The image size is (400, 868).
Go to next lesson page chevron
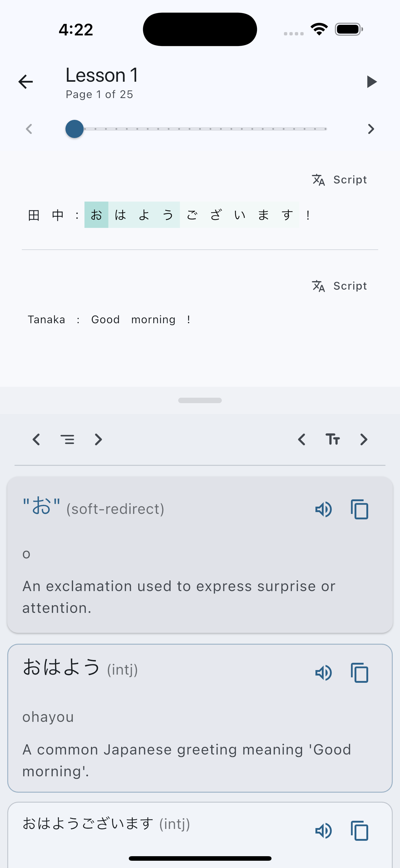[371, 129]
